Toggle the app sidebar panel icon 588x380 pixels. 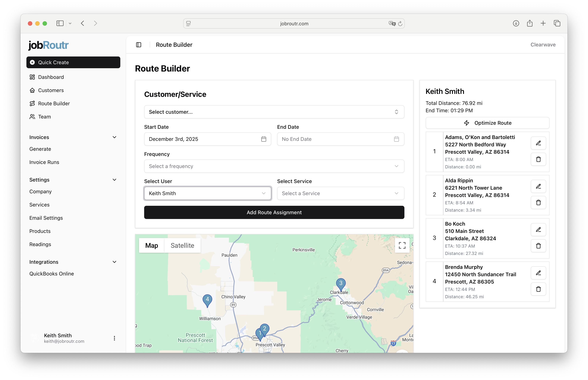139,45
